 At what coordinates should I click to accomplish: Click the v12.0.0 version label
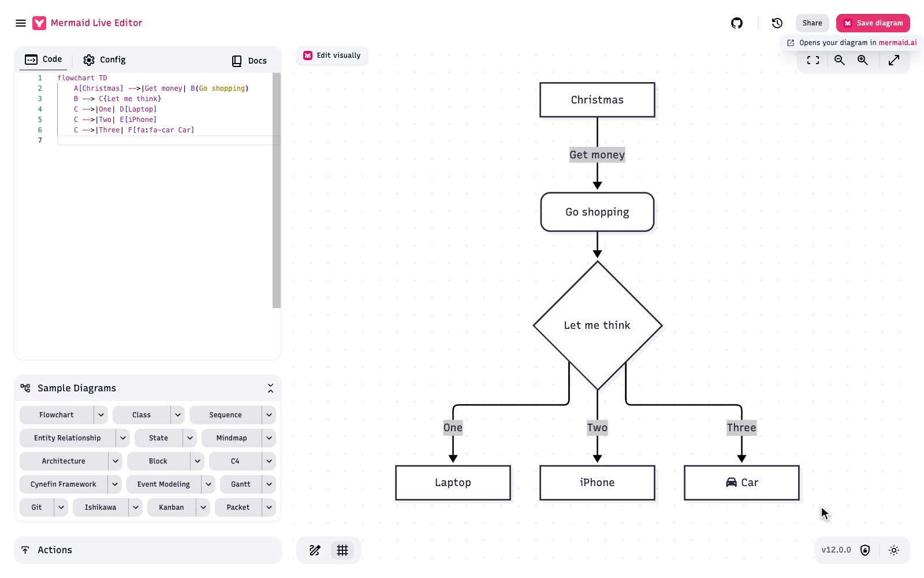[836, 550]
